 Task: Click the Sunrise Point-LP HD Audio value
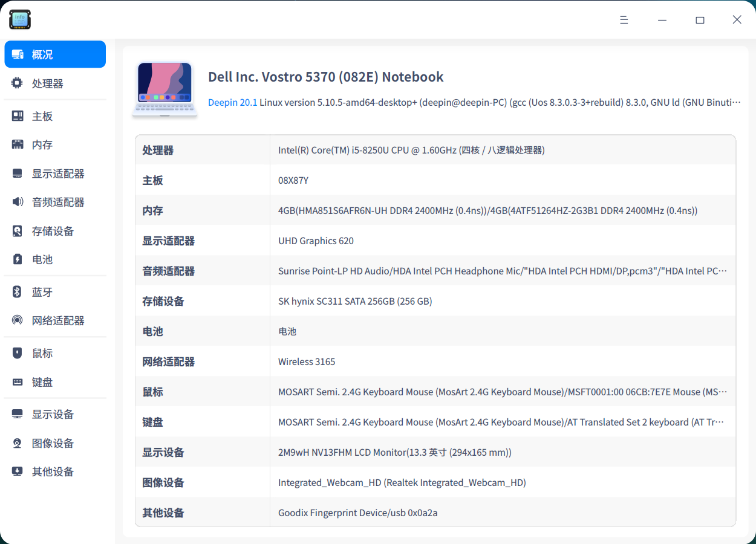503,271
